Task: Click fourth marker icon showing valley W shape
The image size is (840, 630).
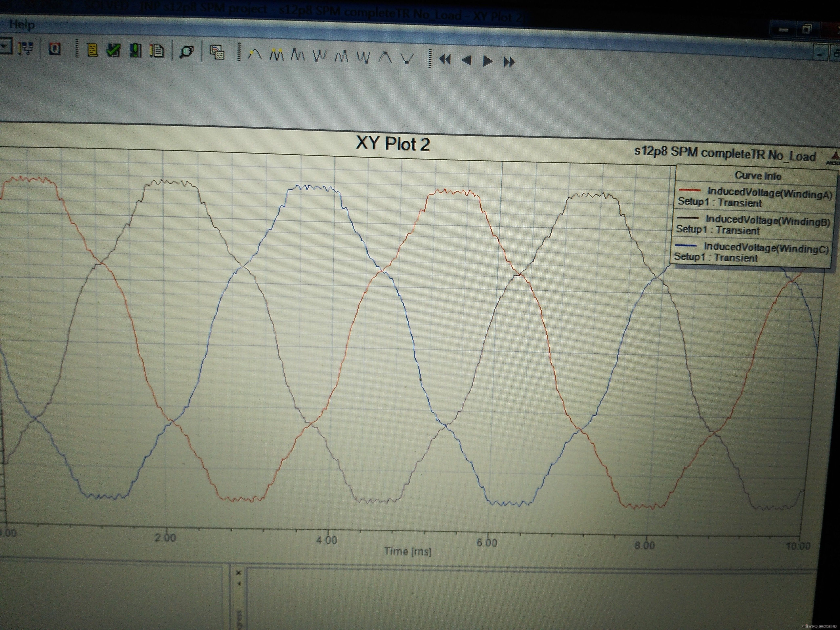Action: pyautogui.click(x=320, y=56)
